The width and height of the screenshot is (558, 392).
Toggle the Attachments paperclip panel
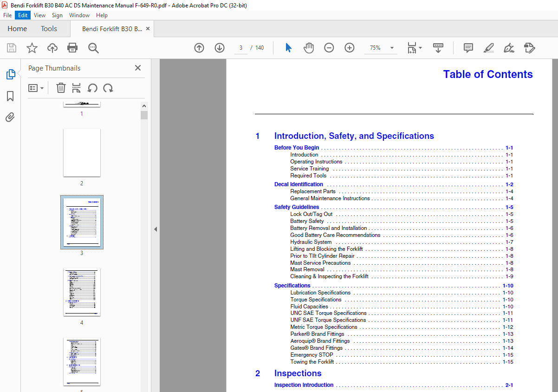pyautogui.click(x=10, y=117)
